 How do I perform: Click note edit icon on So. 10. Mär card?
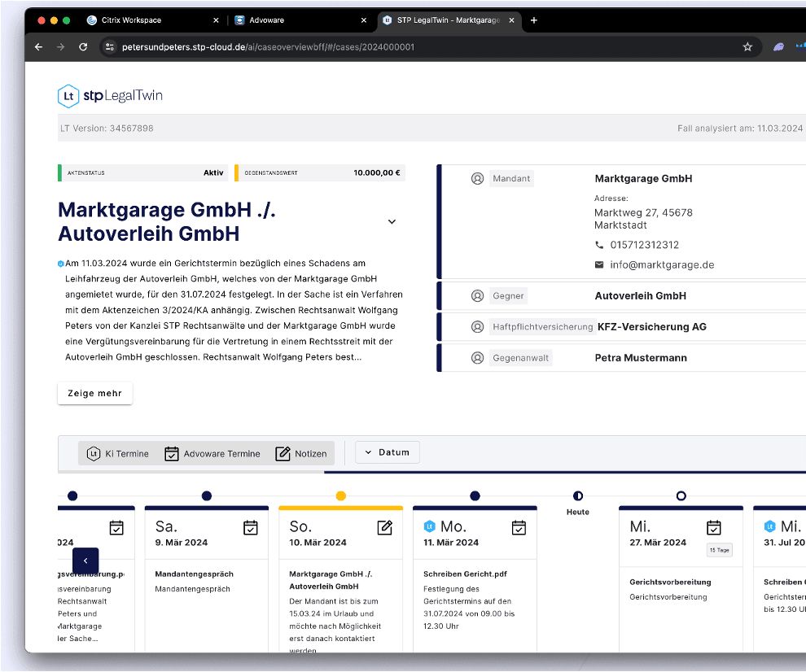click(384, 528)
